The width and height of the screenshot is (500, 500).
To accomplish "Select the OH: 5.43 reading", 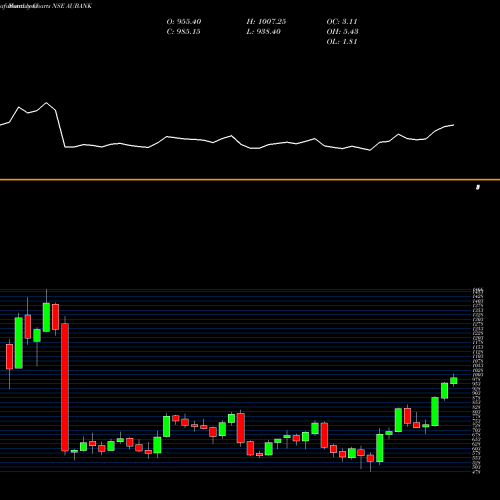I will point(342,32).
